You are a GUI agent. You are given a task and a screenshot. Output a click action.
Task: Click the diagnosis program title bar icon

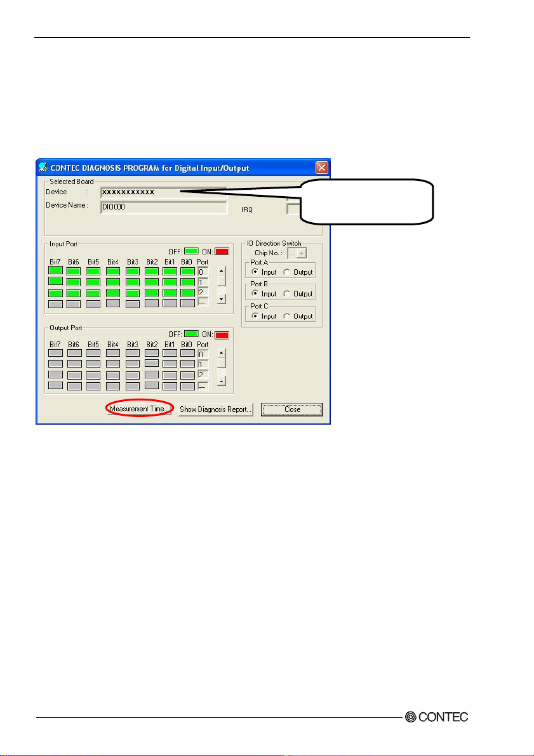[x=43, y=168]
